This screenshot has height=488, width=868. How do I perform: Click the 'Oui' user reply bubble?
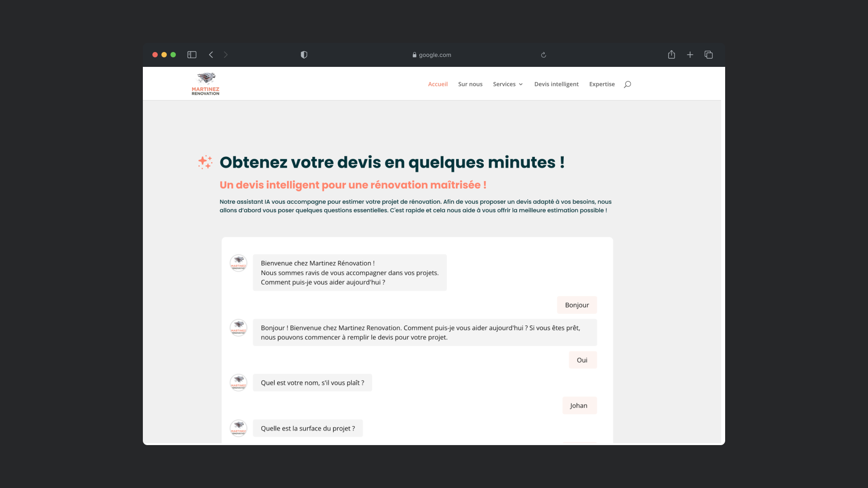[x=583, y=360]
